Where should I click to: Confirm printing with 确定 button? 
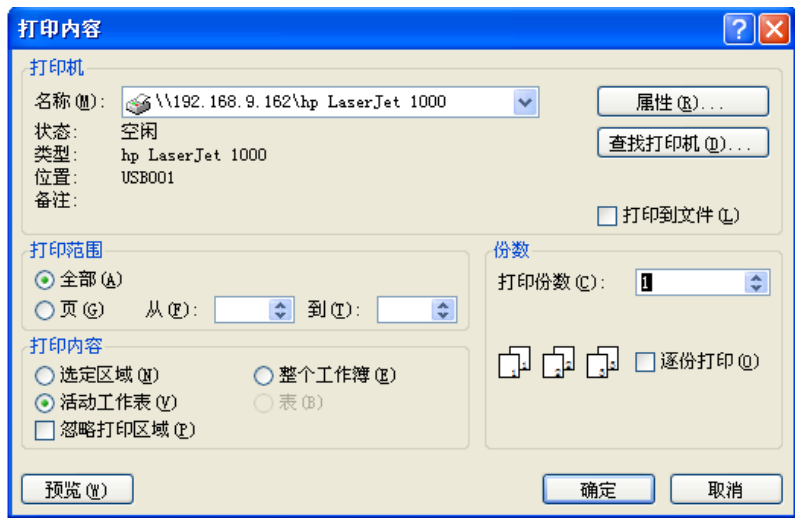[599, 490]
